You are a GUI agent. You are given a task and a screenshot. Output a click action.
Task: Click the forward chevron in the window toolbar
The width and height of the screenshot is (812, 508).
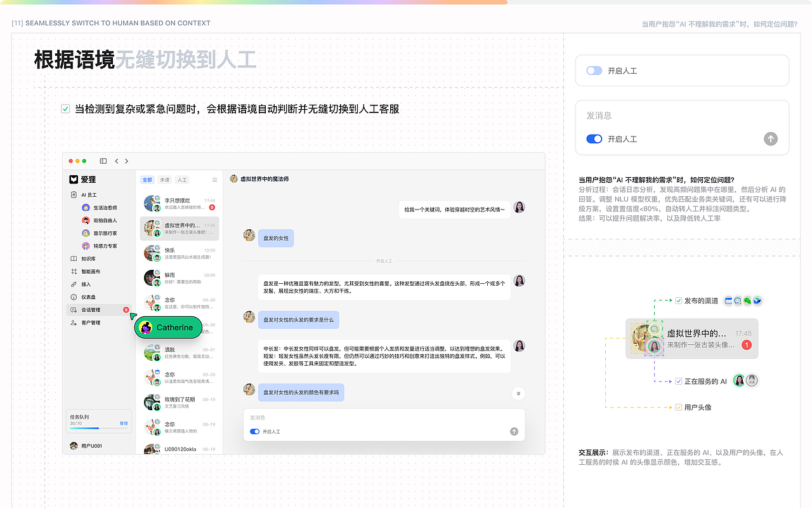[127, 161]
